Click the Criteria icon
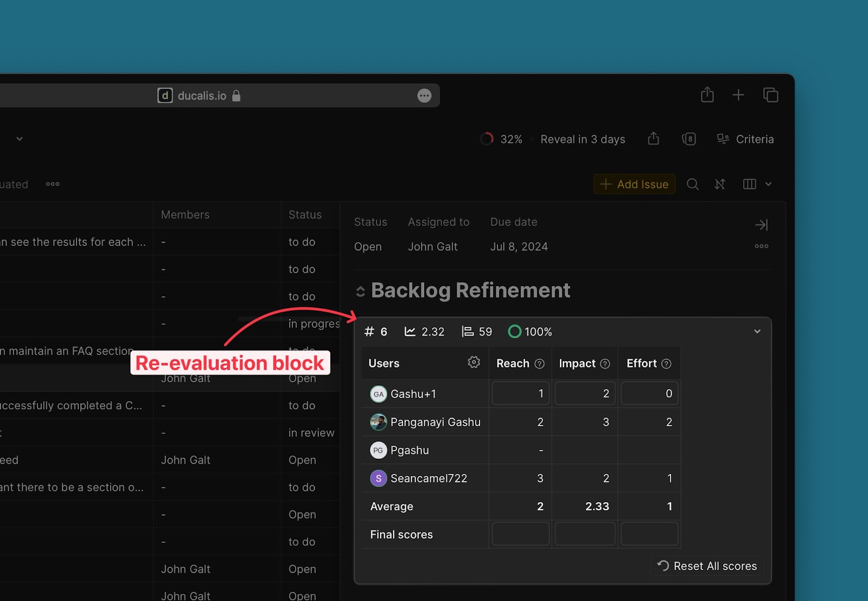The image size is (868, 601). (723, 139)
